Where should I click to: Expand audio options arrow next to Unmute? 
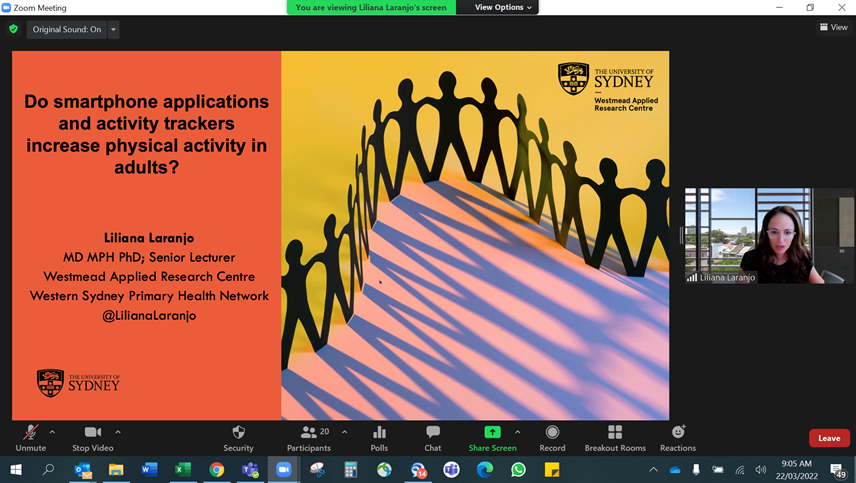tap(52, 432)
